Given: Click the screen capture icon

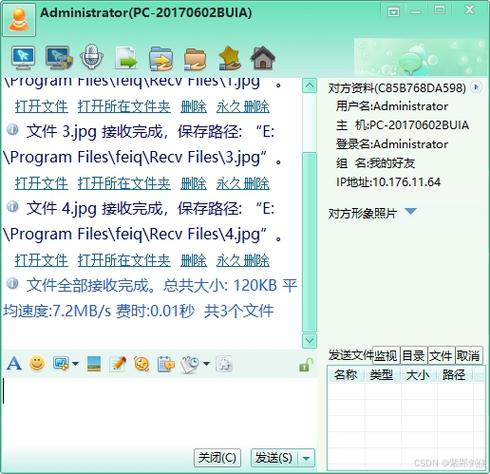Looking at the screenshot, I should pos(61,363).
